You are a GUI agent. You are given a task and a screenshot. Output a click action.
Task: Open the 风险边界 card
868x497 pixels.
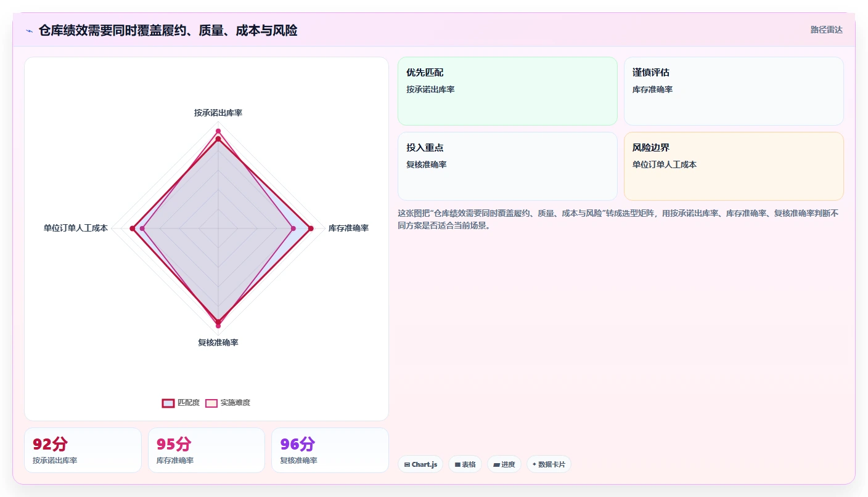click(x=734, y=166)
